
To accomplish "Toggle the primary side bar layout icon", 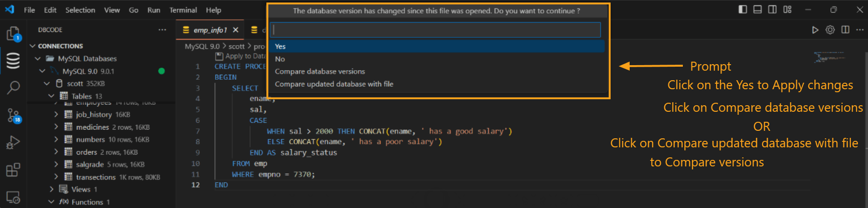I will pos(743,10).
